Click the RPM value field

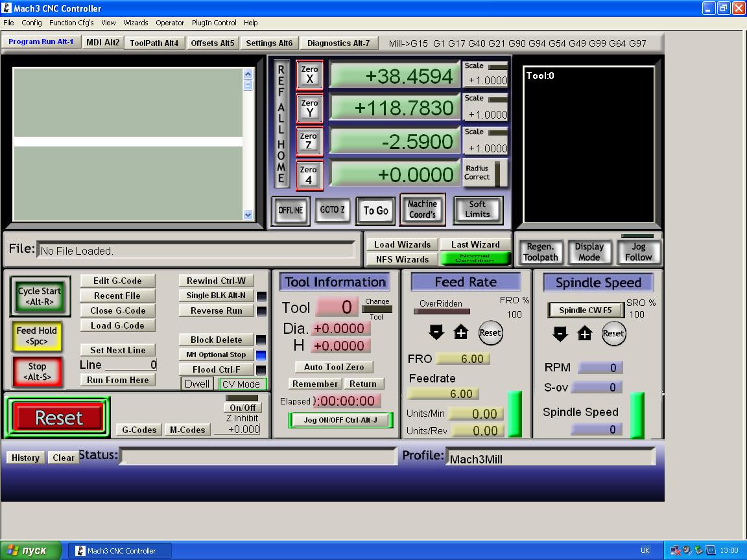(x=600, y=367)
